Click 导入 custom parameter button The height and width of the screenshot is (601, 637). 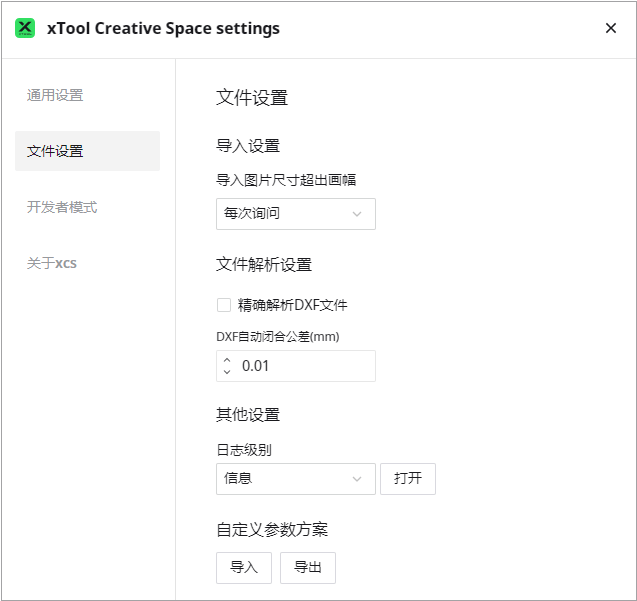(x=244, y=568)
